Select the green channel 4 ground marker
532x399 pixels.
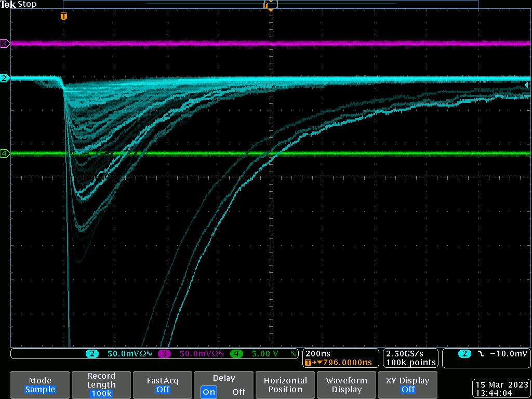tap(5, 153)
